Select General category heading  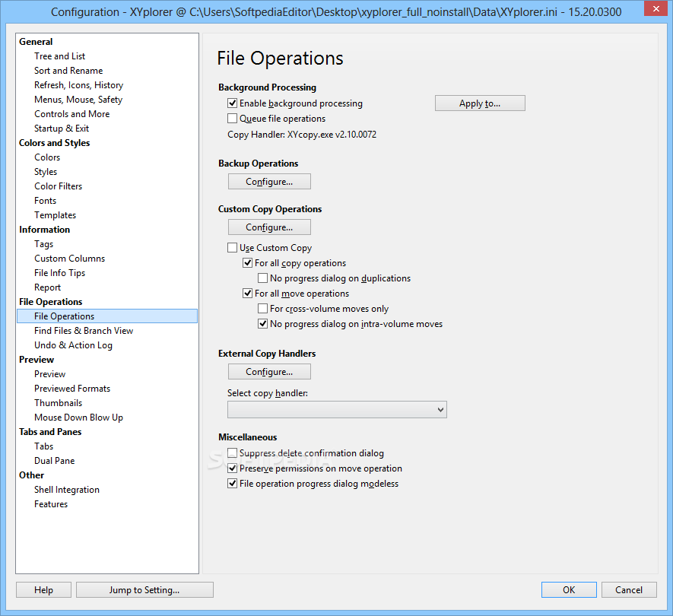36,42
